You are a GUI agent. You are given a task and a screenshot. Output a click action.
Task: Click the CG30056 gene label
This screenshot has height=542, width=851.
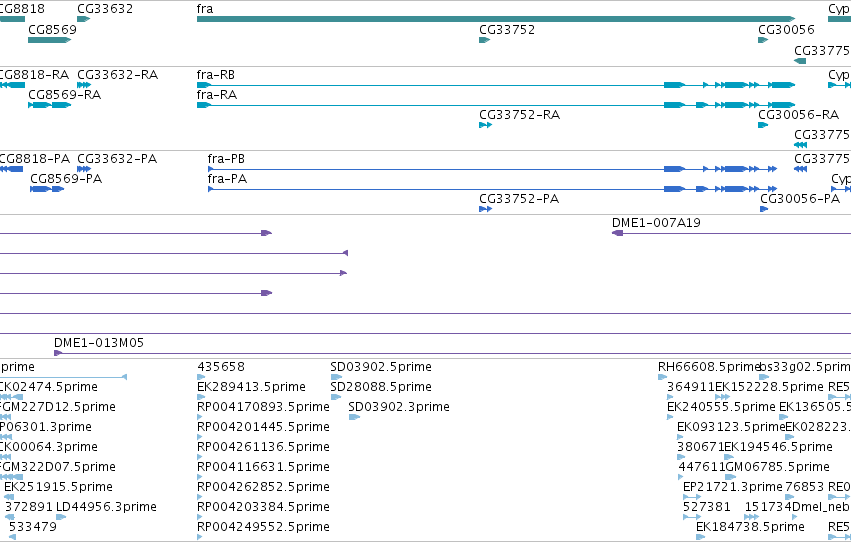pos(786,29)
